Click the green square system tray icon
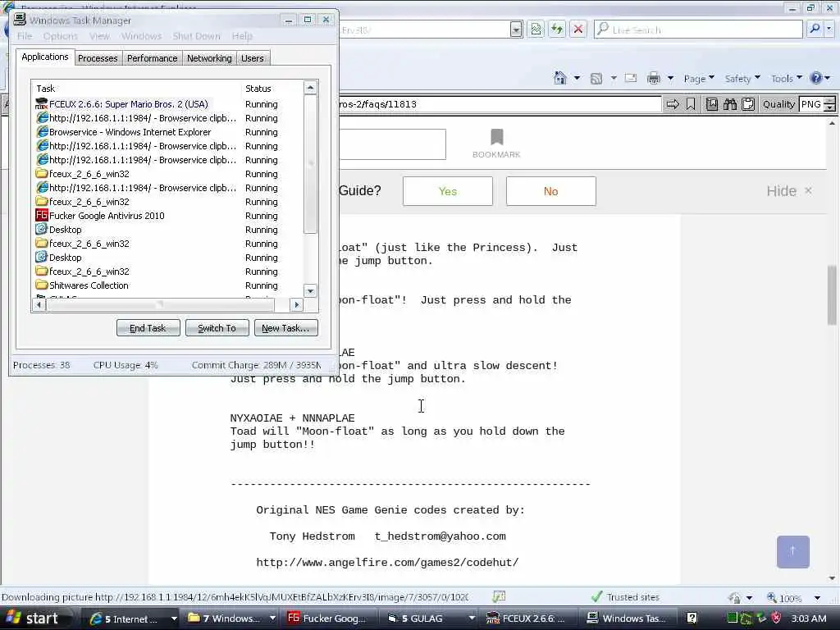Viewport: 840px width, 630px height. (732, 619)
